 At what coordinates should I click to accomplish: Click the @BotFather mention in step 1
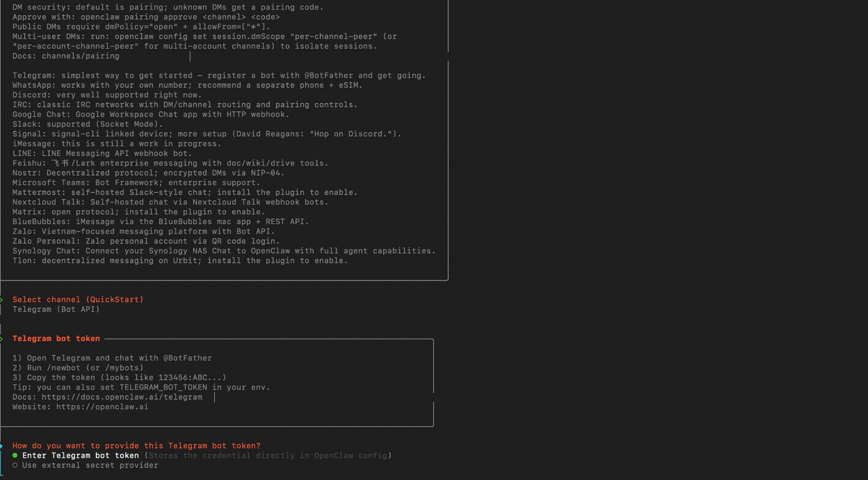coord(187,358)
